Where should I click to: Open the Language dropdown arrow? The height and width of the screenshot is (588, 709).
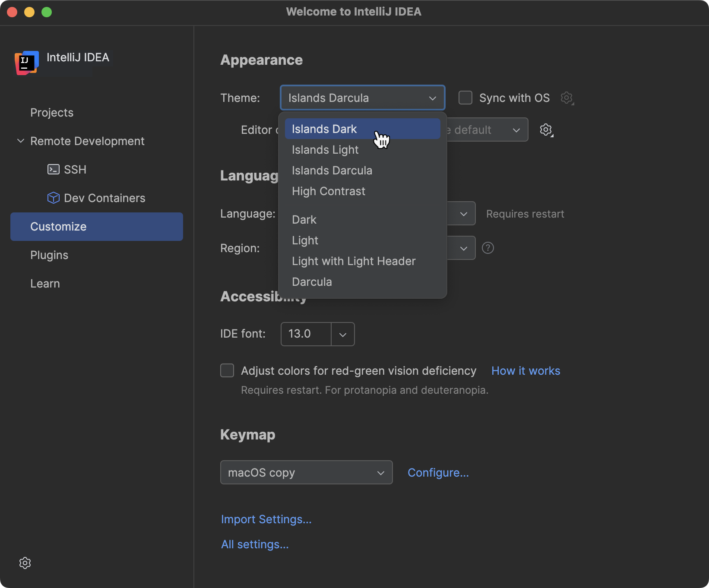[464, 214]
